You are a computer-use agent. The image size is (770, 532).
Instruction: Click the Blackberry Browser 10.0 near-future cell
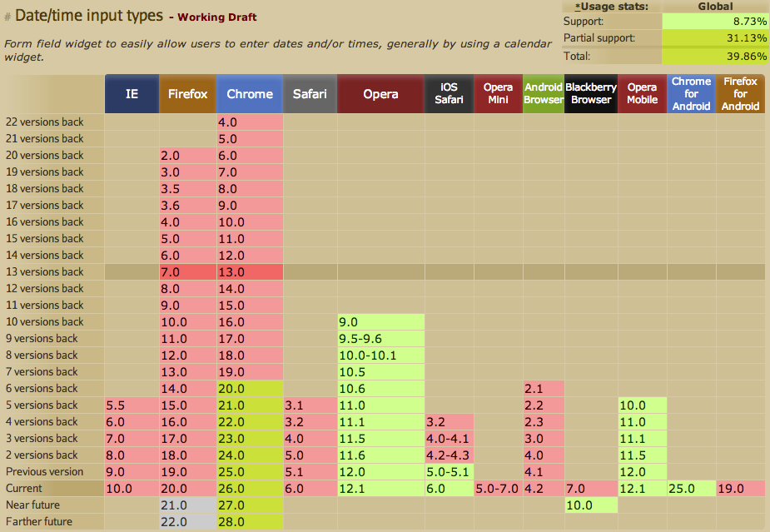pos(591,505)
